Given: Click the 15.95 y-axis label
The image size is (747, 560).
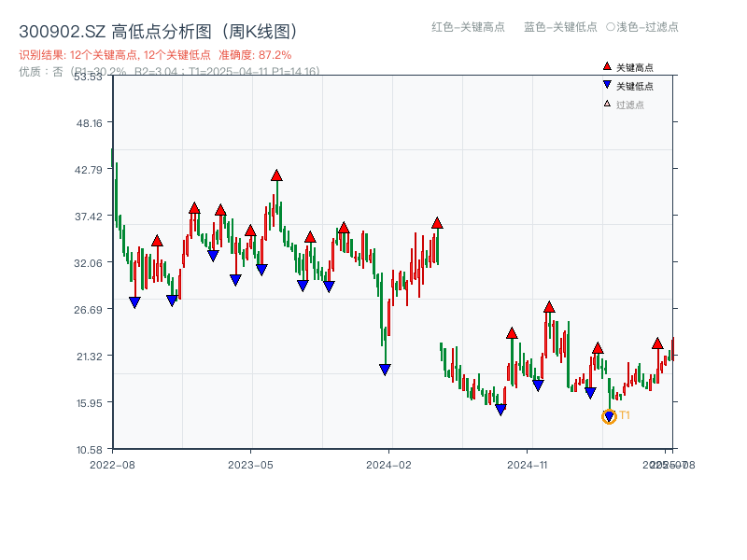Looking at the screenshot, I should [90, 403].
